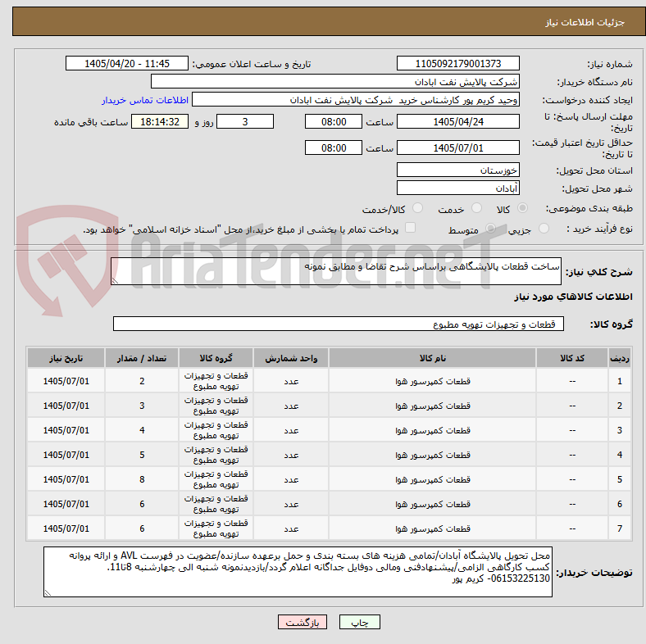Click quantity 4 in row 3

coord(142,430)
